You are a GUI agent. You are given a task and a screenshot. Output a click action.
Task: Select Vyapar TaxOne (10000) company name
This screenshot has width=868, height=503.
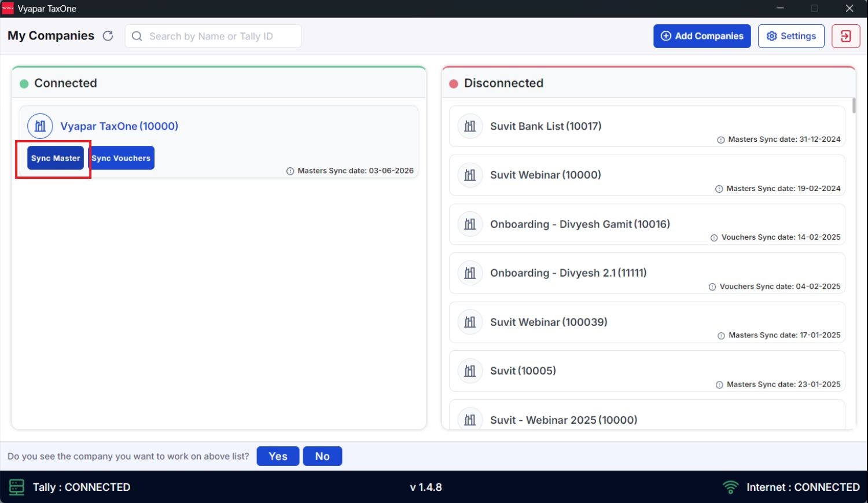pos(119,126)
